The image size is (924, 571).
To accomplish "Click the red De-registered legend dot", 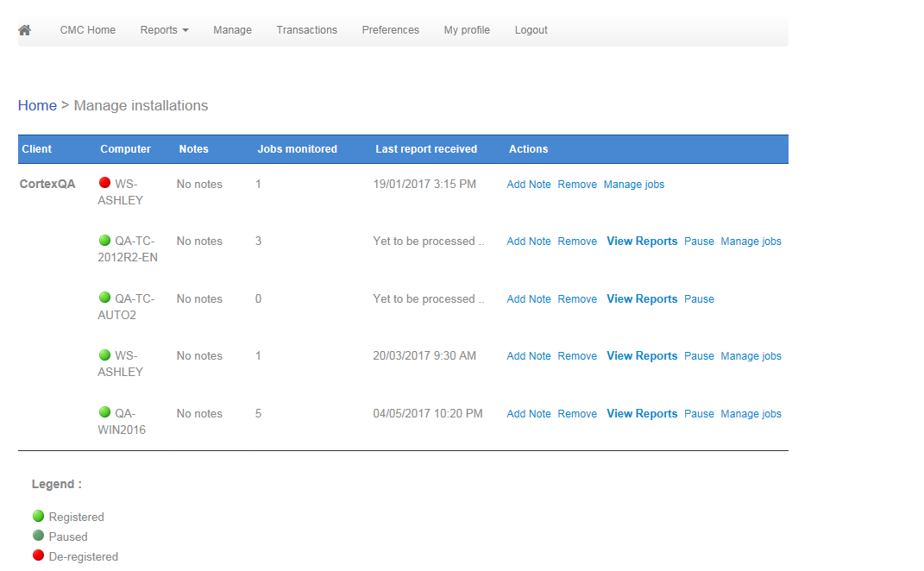I will (x=38, y=555).
